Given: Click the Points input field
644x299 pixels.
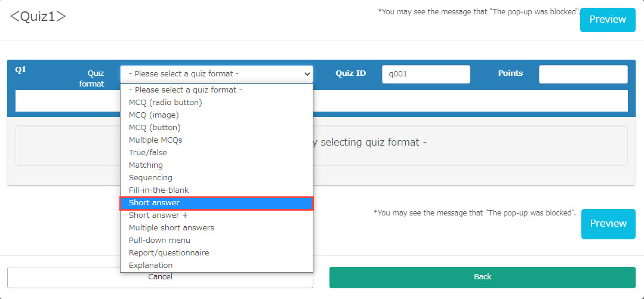Looking at the screenshot, I should tap(583, 74).
